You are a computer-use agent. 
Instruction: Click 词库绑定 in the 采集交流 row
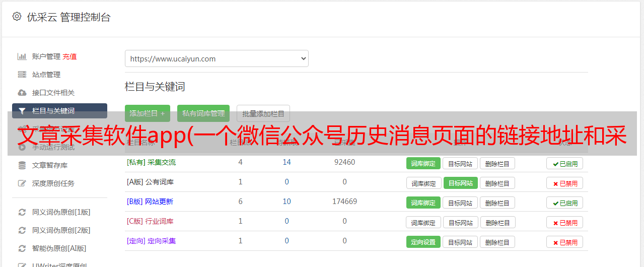click(423, 163)
